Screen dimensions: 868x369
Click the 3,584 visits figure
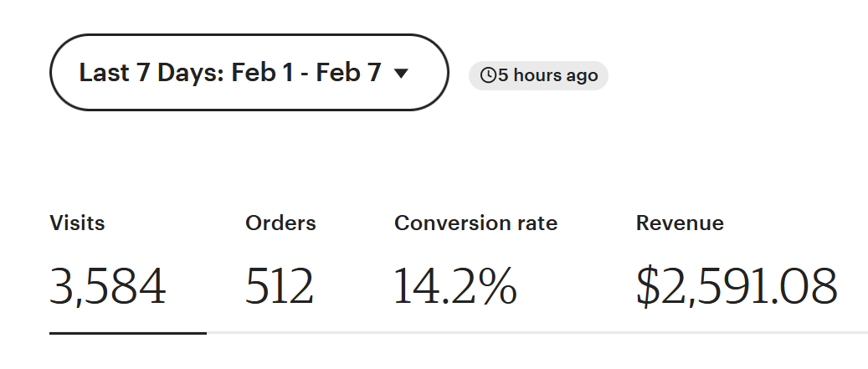108,286
